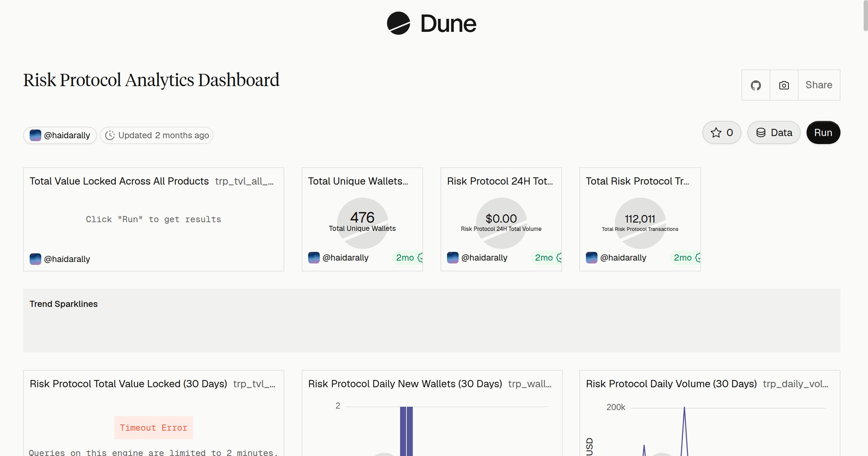
Task: Open Risk Protocol Daily New Wallets (30 Days) title
Action: [405, 384]
